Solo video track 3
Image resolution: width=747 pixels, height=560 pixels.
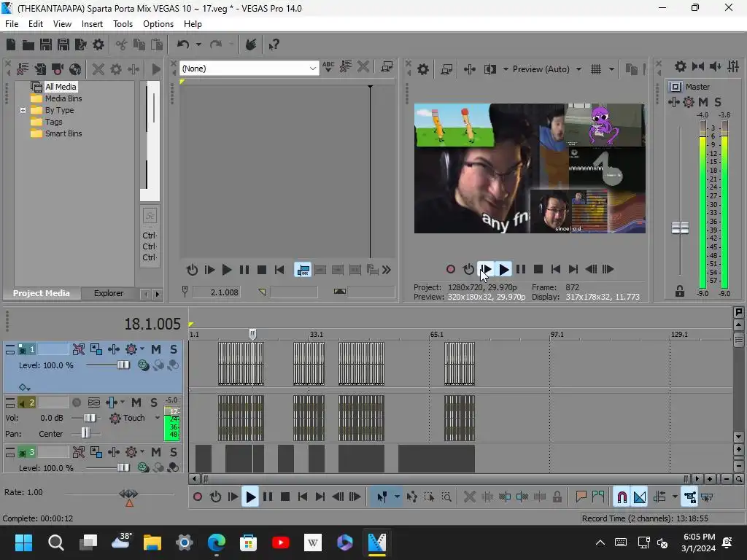pyautogui.click(x=174, y=452)
